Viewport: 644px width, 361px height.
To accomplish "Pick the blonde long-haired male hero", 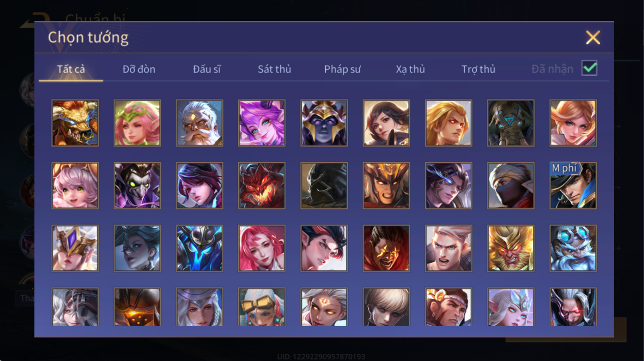I will pos(448,123).
